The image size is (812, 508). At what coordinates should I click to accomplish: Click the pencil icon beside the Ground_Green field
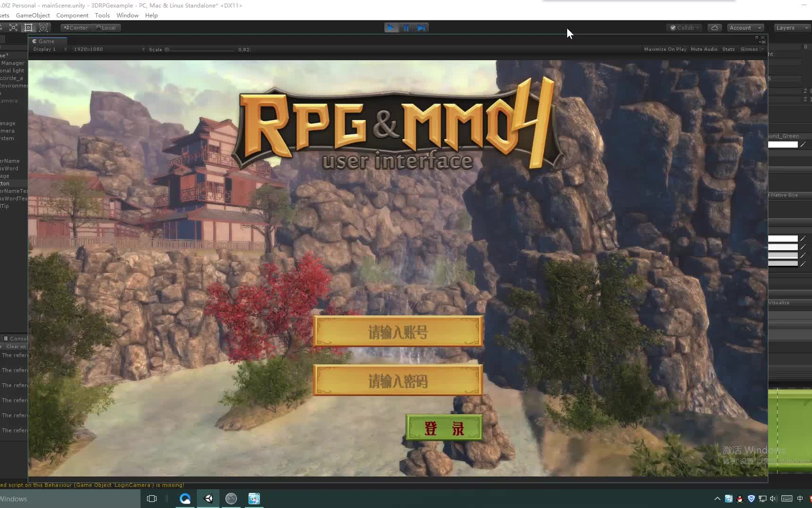click(x=803, y=144)
